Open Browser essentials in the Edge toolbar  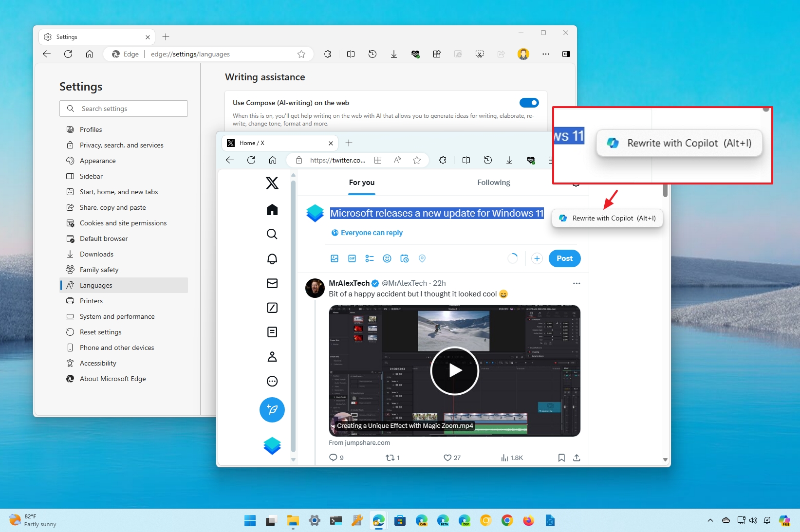416,54
